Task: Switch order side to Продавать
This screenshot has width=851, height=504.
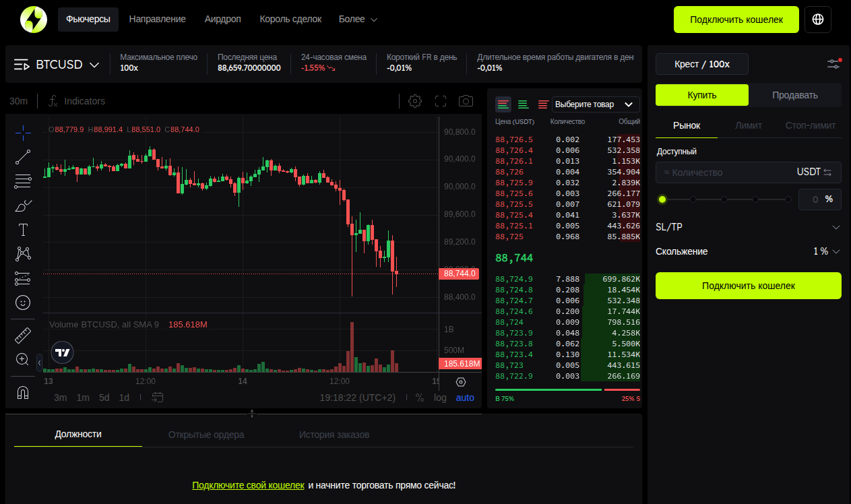Action: pyautogui.click(x=795, y=95)
